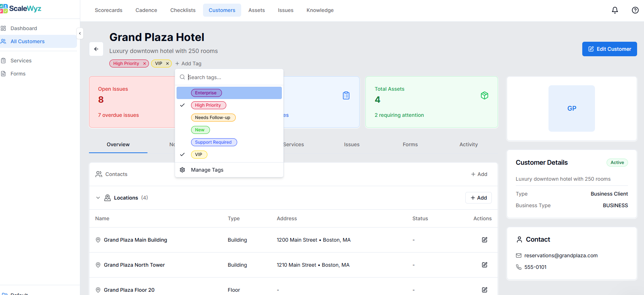Switch to the Issues tab
644x295 pixels.
[x=351, y=144]
